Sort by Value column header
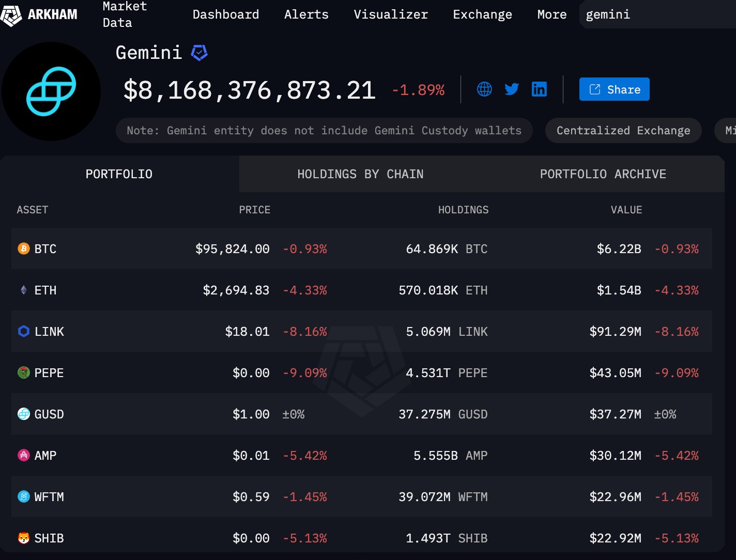This screenshot has width=736, height=560. [626, 210]
